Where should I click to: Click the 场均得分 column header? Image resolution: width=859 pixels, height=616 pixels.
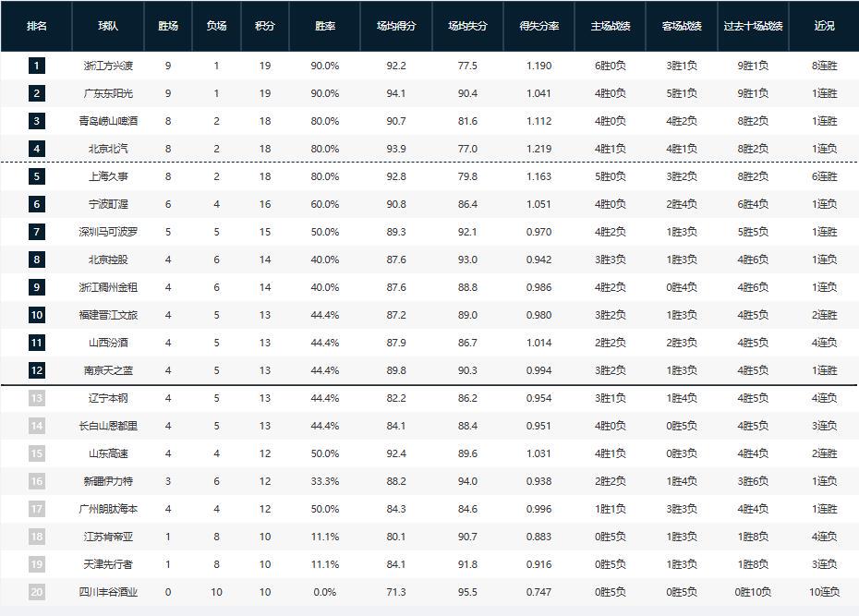click(396, 26)
